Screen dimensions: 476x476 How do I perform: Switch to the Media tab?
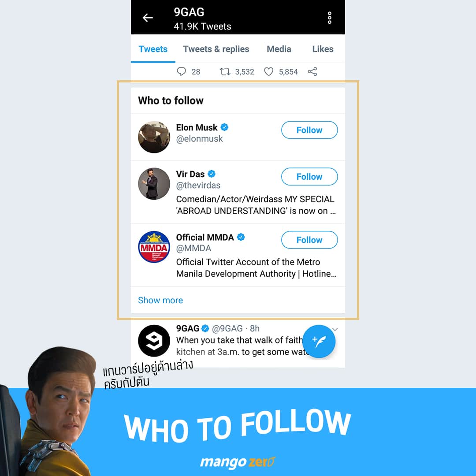click(x=279, y=49)
